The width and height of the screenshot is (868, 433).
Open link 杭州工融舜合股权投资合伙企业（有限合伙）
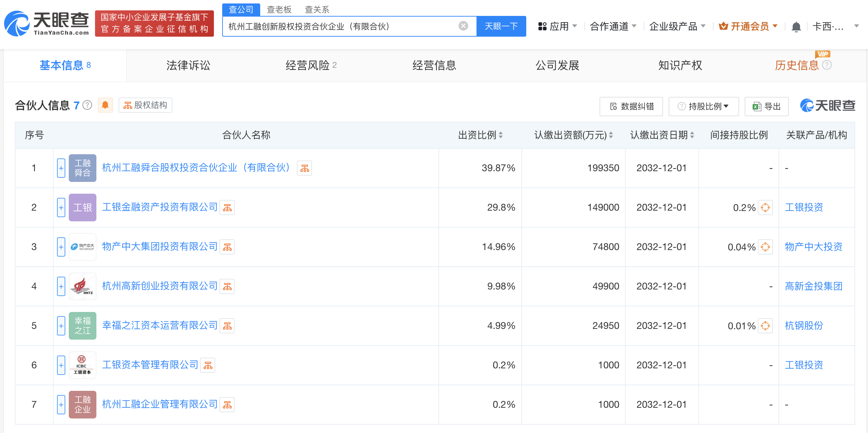coord(197,168)
